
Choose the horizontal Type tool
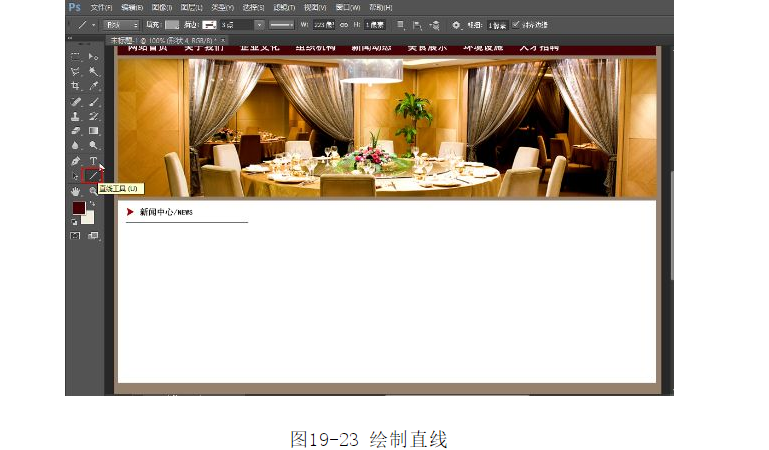point(94,160)
